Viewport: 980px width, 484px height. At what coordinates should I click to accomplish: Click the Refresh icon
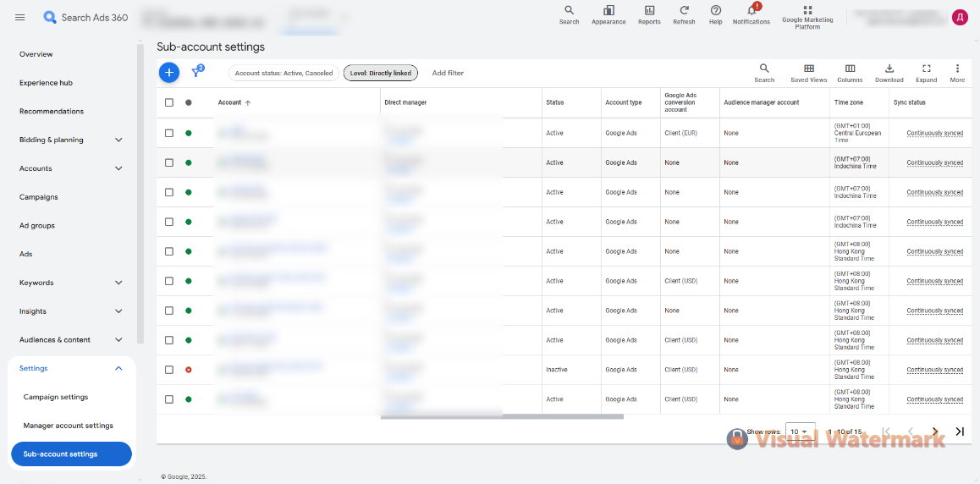(x=684, y=15)
